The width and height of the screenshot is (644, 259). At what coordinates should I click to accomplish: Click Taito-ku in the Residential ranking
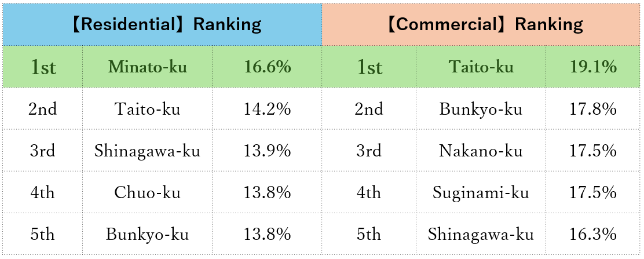click(x=147, y=110)
